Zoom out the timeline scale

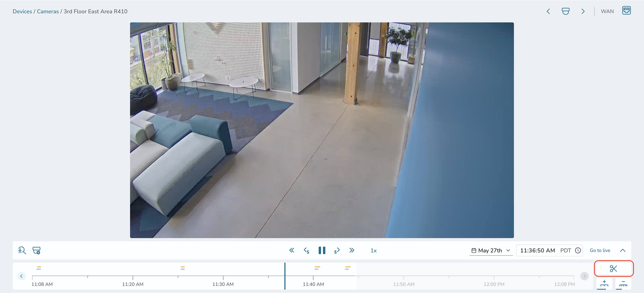[623, 284]
